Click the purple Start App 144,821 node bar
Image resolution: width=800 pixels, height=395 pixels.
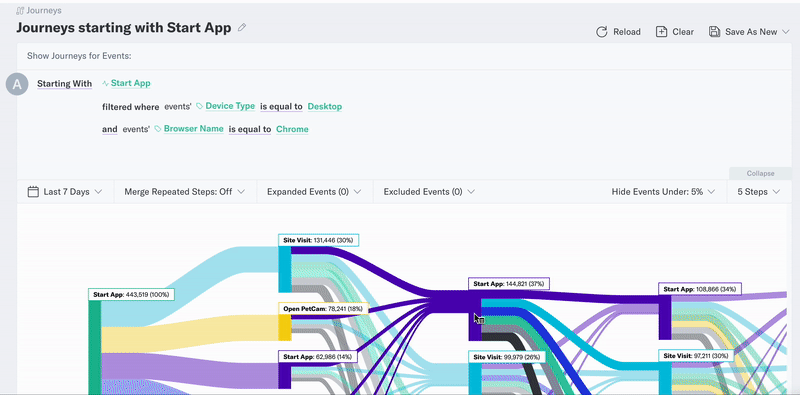475,315
